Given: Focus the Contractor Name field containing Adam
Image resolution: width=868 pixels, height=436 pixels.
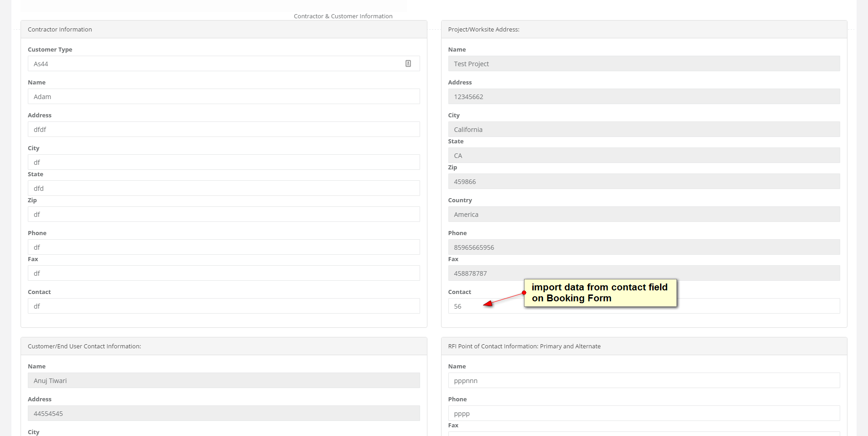Looking at the screenshot, I should [x=223, y=97].
